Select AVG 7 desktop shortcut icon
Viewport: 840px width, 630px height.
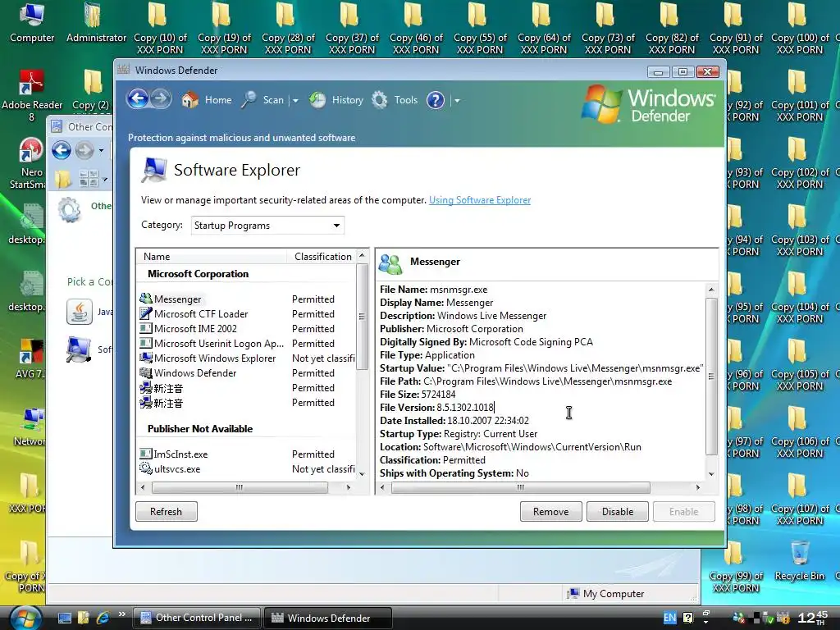[30, 358]
